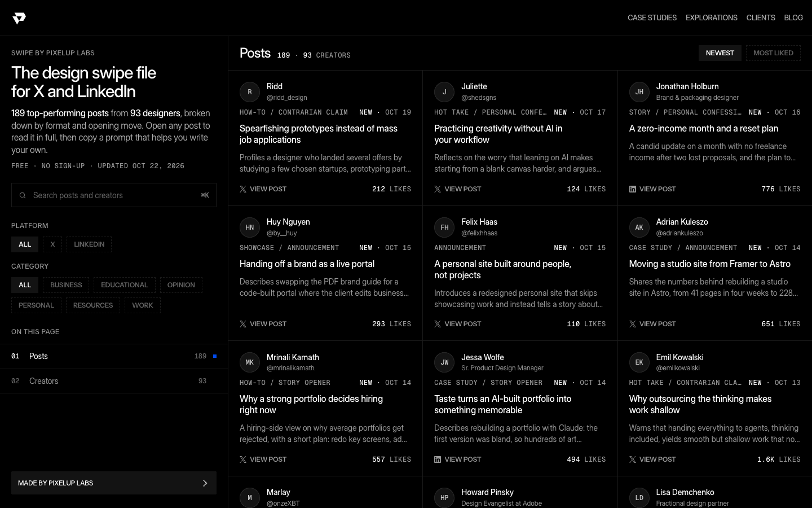Screen dimensions: 812x508
Task: Open post titled Moving a studio site from Framer to Astro
Action: tap(709, 264)
